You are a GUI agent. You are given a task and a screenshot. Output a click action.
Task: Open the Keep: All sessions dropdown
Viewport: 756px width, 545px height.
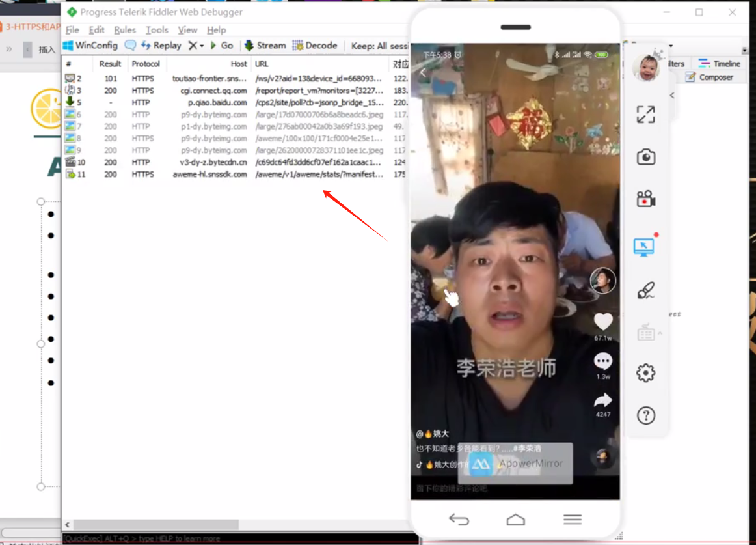(379, 46)
